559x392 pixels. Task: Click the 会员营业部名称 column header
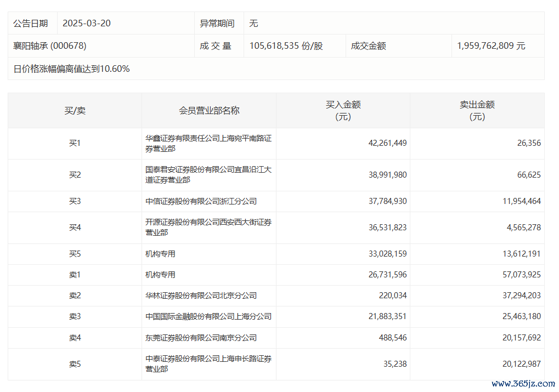click(x=208, y=110)
